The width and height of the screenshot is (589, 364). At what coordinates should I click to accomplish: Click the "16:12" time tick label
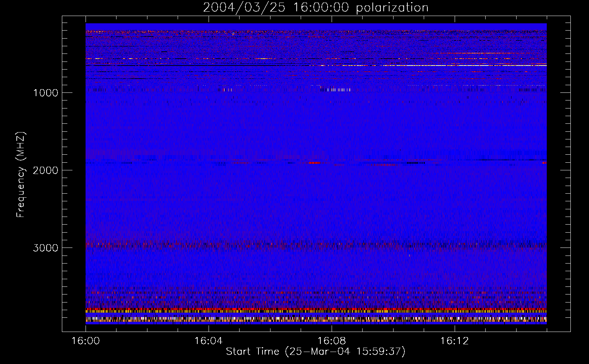(455, 341)
